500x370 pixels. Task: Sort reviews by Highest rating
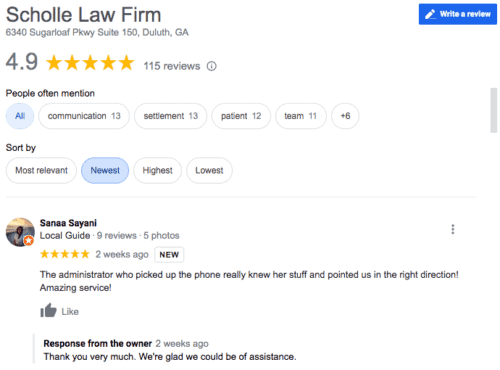point(158,170)
